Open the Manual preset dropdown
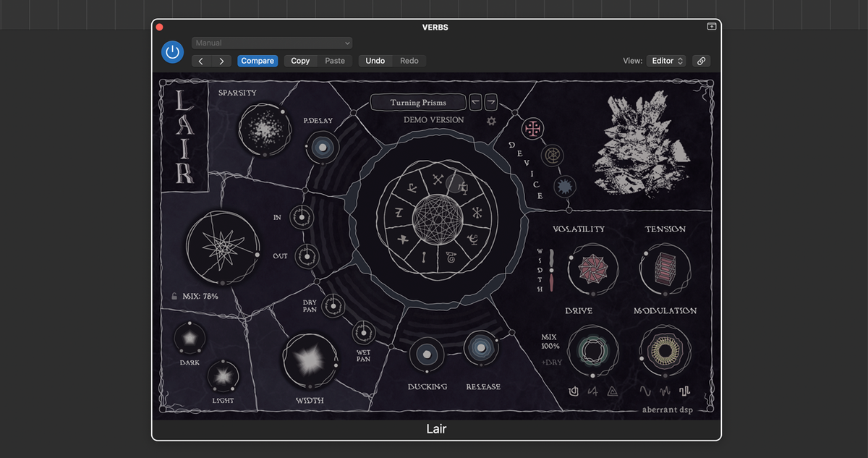Image resolution: width=868 pixels, height=458 pixels. pyautogui.click(x=272, y=43)
